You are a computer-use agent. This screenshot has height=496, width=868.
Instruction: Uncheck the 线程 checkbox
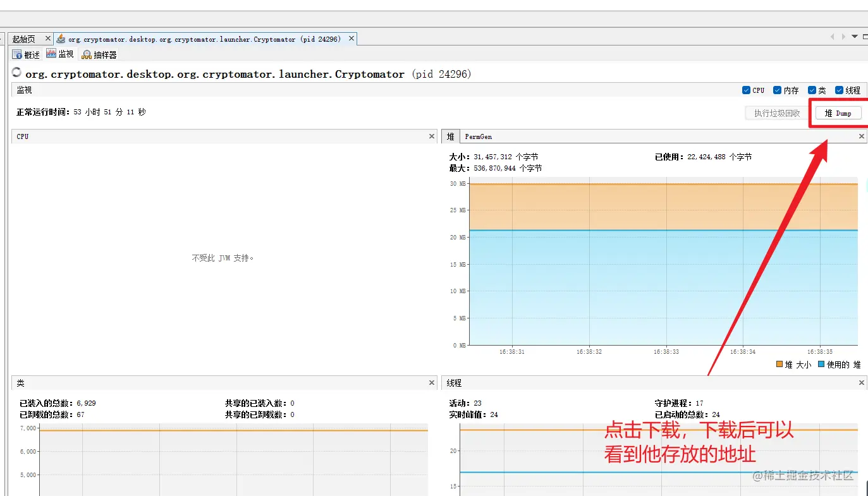839,90
